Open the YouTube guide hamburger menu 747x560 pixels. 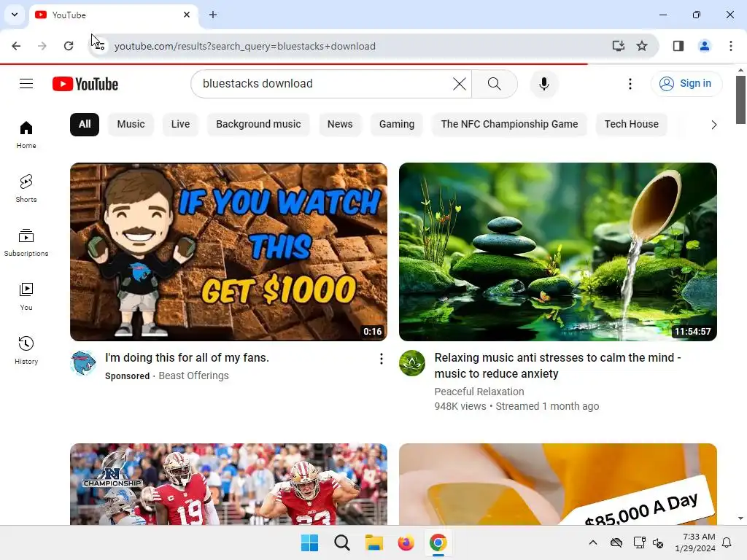pyautogui.click(x=26, y=84)
